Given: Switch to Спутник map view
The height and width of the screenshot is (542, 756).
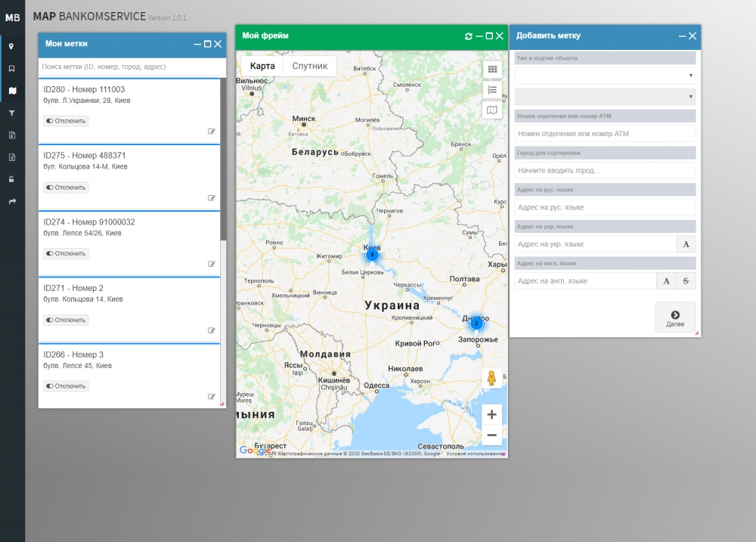Looking at the screenshot, I should [x=309, y=66].
